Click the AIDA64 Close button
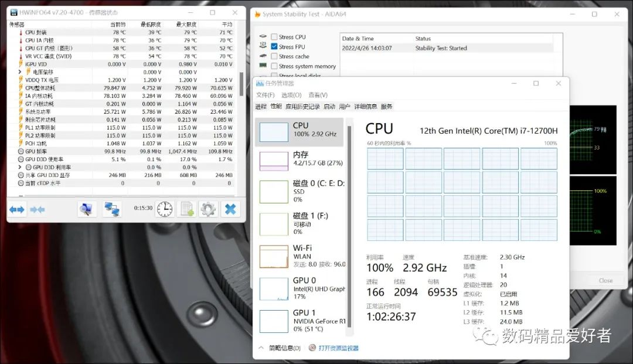This screenshot has height=364, width=633. pyautogui.click(x=605, y=280)
